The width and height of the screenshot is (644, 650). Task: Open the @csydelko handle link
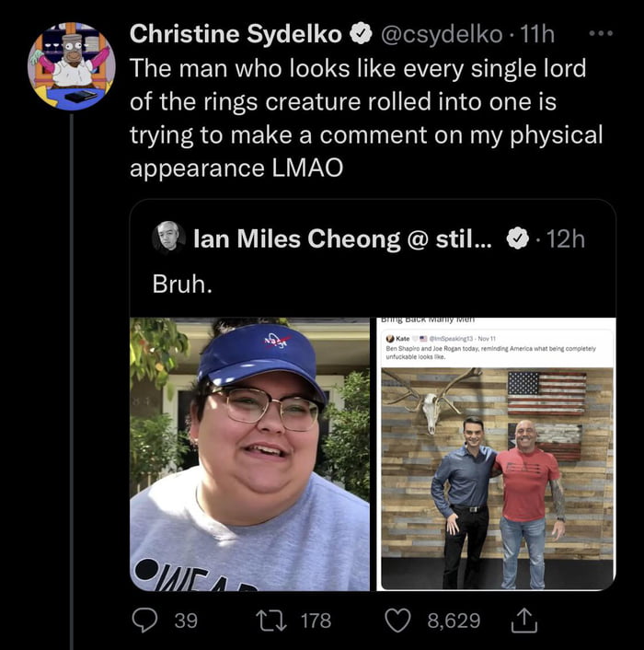(442, 34)
